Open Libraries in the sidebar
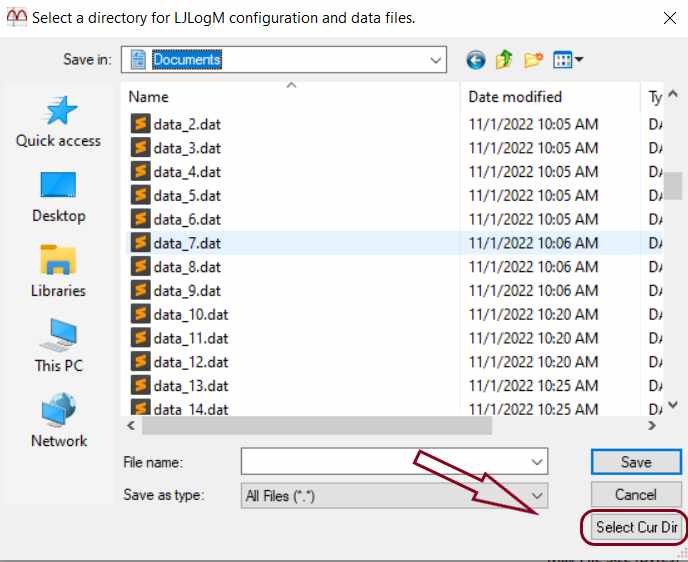 coord(58,272)
